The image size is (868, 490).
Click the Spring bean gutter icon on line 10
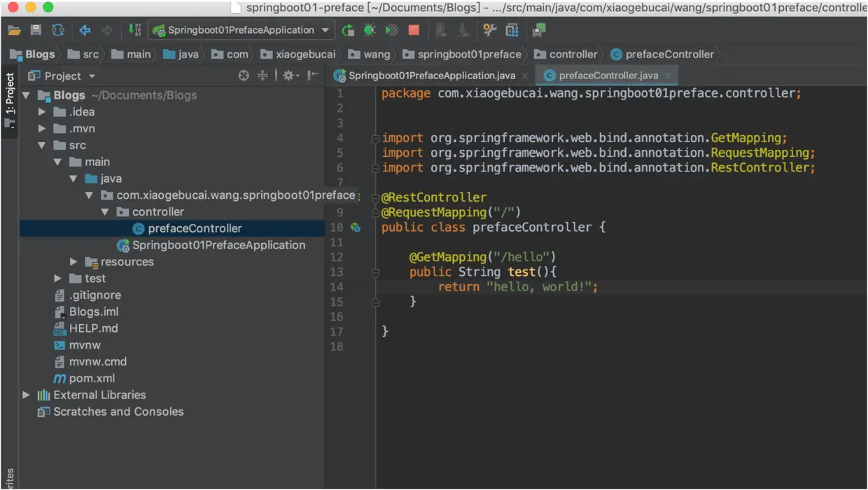(356, 227)
